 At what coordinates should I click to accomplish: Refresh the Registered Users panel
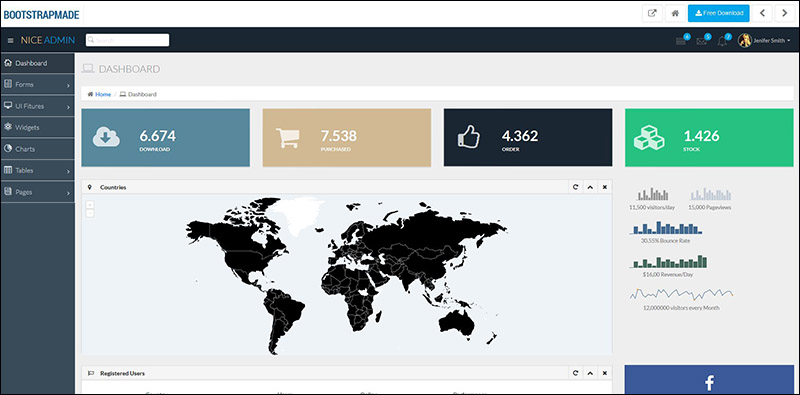click(576, 373)
